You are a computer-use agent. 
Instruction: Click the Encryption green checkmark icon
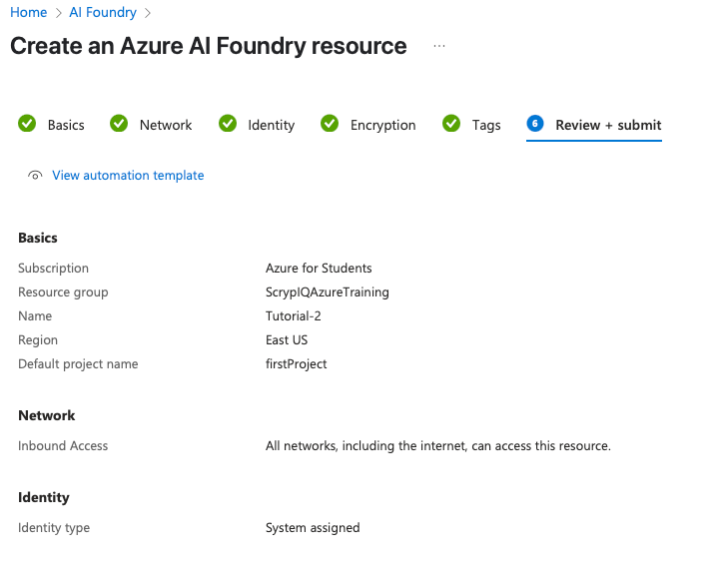(330, 123)
